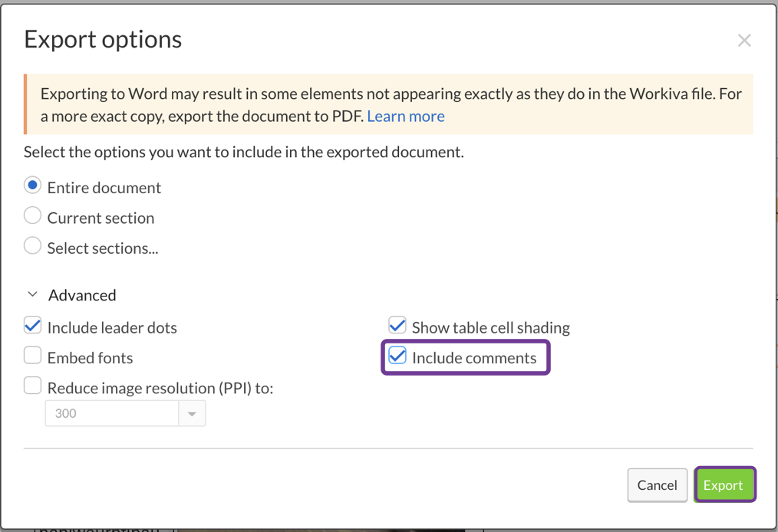This screenshot has height=532, width=778.
Task: Disable the Show table cell shading checkbox
Action: coord(397,327)
